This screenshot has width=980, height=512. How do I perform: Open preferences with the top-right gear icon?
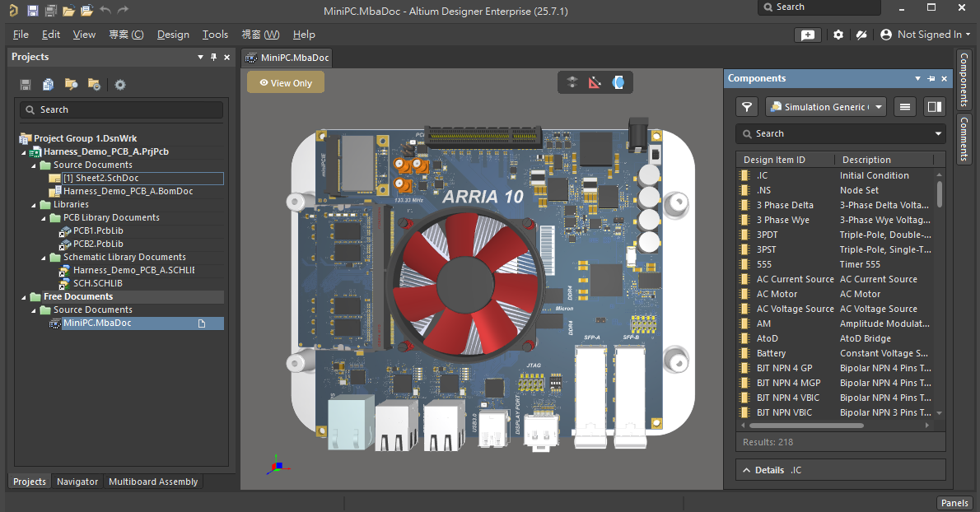[838, 35]
